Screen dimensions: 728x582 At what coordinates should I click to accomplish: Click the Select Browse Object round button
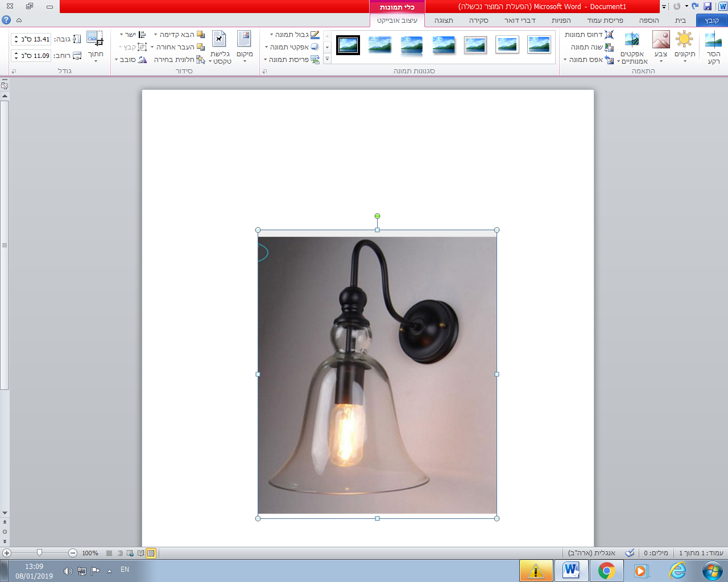point(5,532)
